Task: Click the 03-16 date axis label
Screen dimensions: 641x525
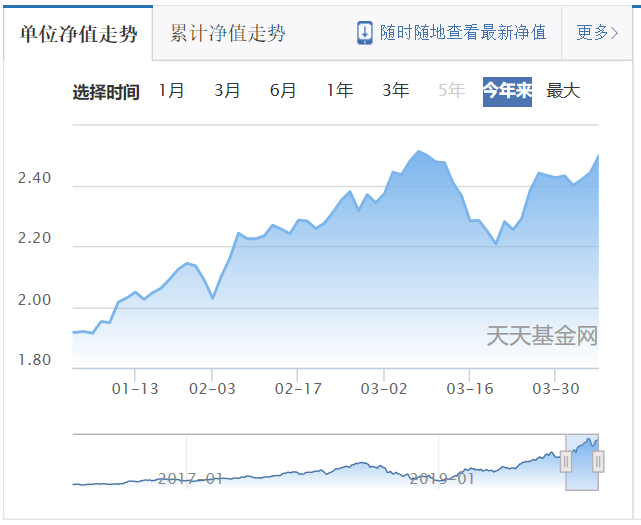Action: pos(470,388)
